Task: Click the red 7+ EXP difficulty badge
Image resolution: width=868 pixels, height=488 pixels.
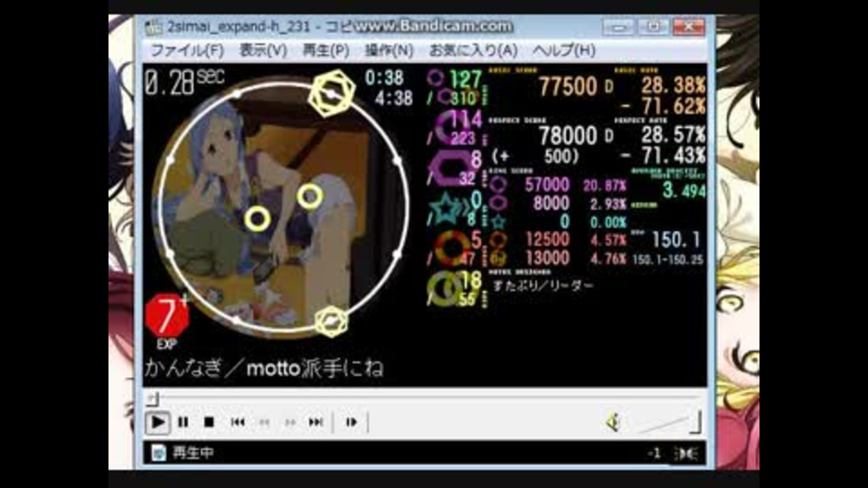Action: 167,317
